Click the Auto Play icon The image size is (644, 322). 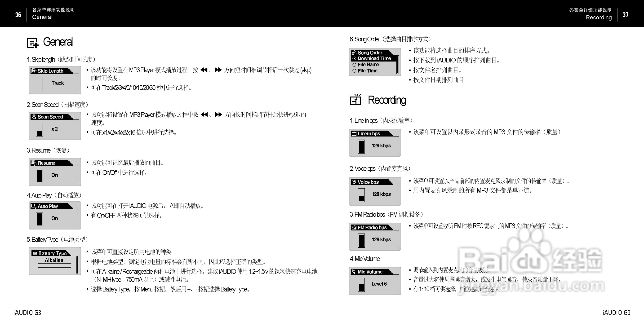point(34,206)
